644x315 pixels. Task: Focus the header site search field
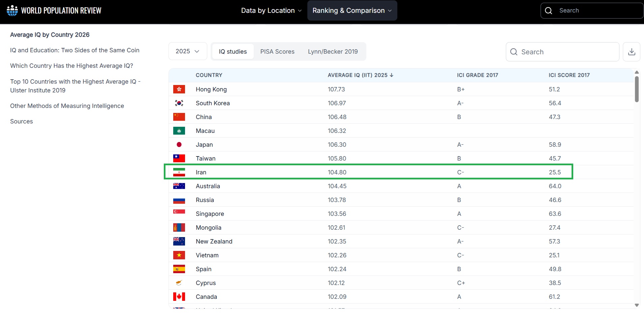[592, 10]
